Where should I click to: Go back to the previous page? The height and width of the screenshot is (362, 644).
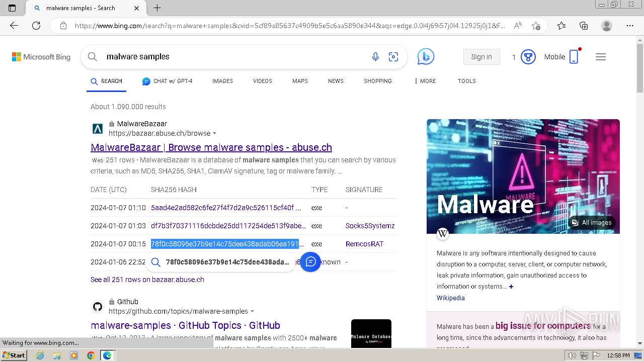point(14,26)
